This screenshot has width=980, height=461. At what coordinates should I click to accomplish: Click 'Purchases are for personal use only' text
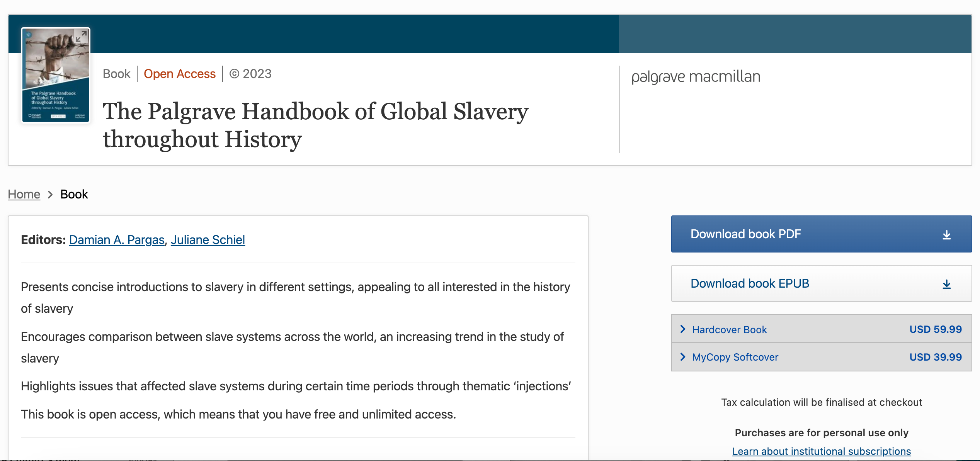coord(822,433)
